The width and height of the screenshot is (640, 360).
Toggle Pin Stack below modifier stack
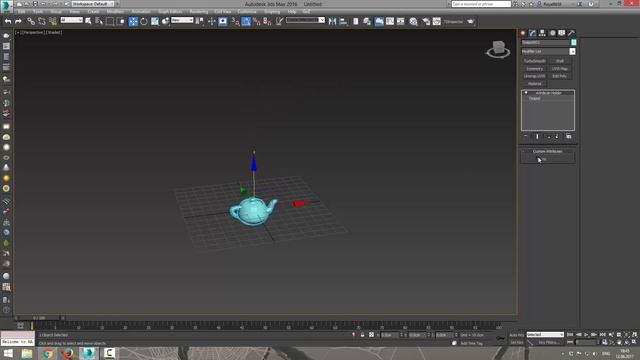526,136
